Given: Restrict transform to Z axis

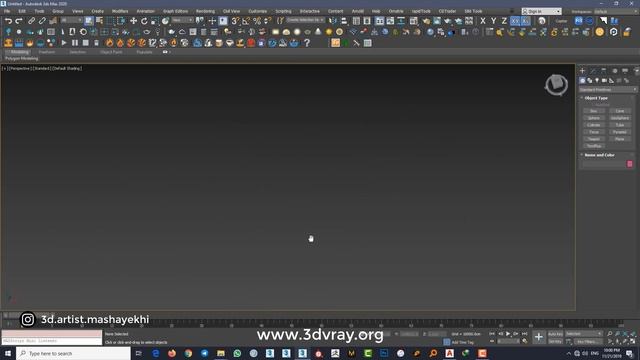Looking at the screenshot, I should coord(504,21).
